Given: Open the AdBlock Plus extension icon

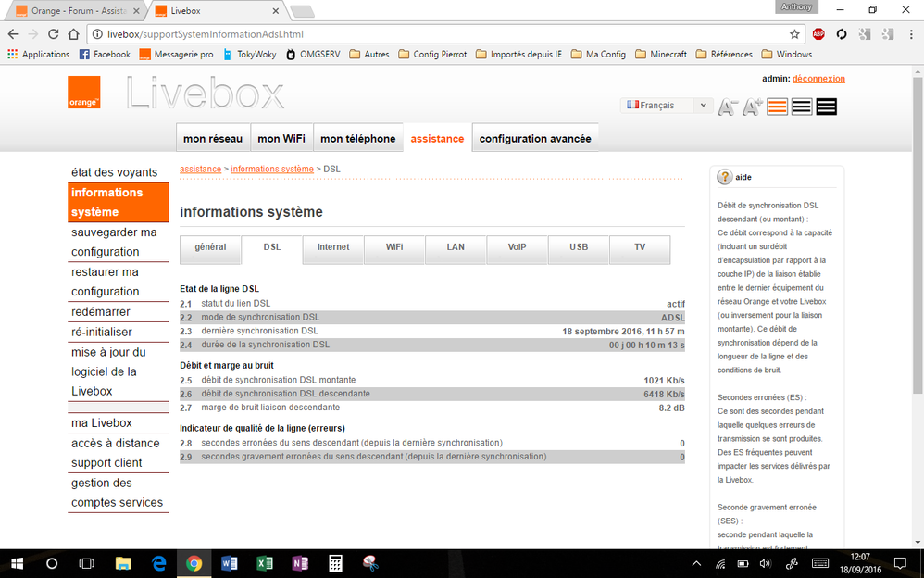Looking at the screenshot, I should 818,34.
